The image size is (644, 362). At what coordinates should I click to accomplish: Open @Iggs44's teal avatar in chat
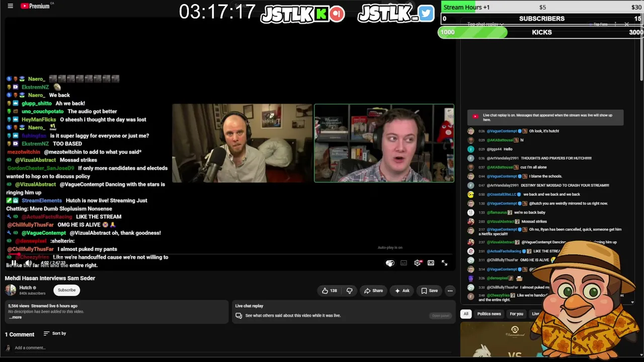pyautogui.click(x=470, y=149)
